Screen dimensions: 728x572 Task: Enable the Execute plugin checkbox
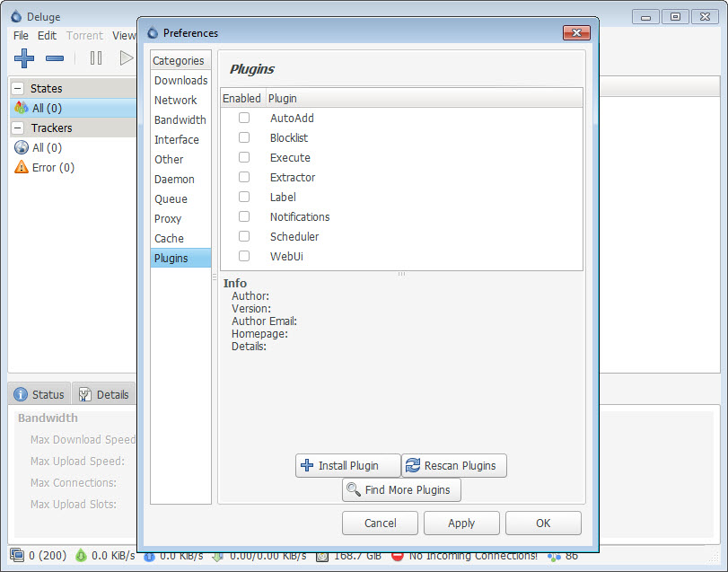coord(244,157)
